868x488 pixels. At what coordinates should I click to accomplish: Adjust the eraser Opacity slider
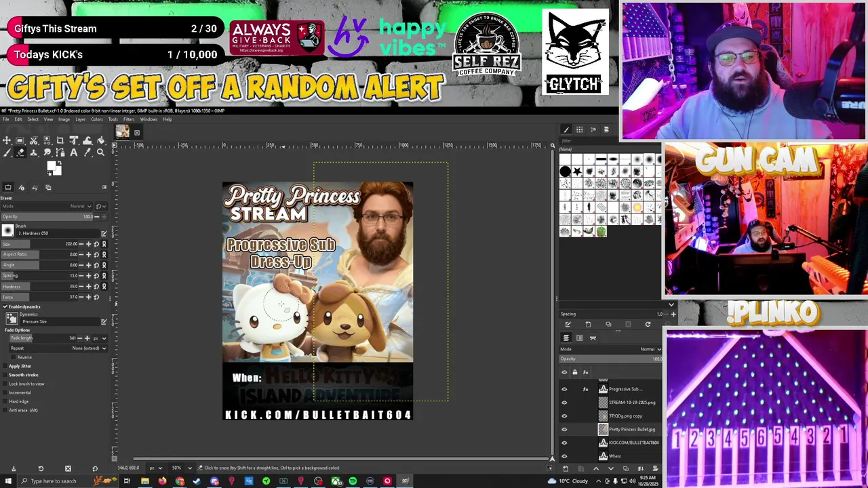coord(47,217)
